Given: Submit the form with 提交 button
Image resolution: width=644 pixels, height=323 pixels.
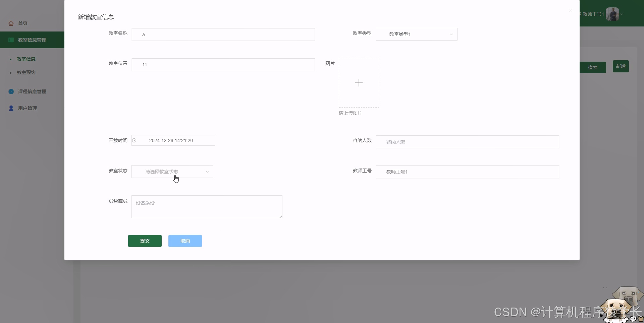Looking at the screenshot, I should 145,241.
